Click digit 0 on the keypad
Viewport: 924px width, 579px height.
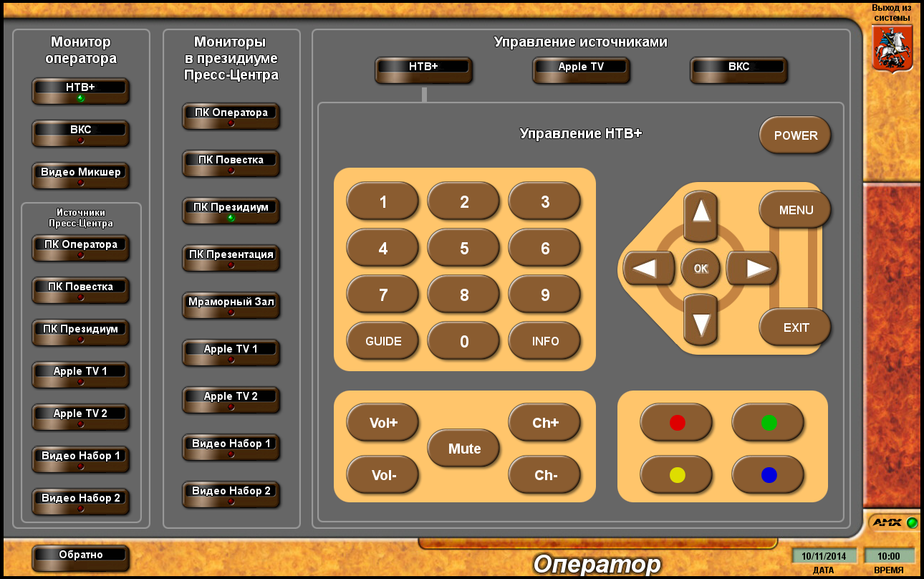pos(463,341)
